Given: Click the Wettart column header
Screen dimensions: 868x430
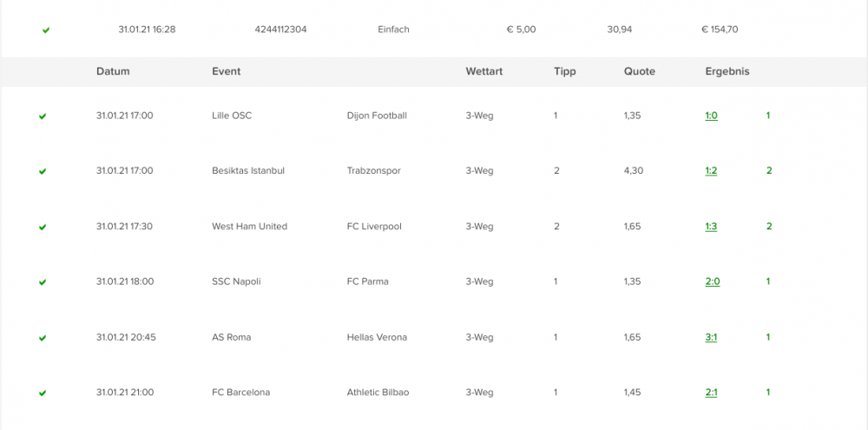Looking at the screenshot, I should pyautogui.click(x=483, y=71).
